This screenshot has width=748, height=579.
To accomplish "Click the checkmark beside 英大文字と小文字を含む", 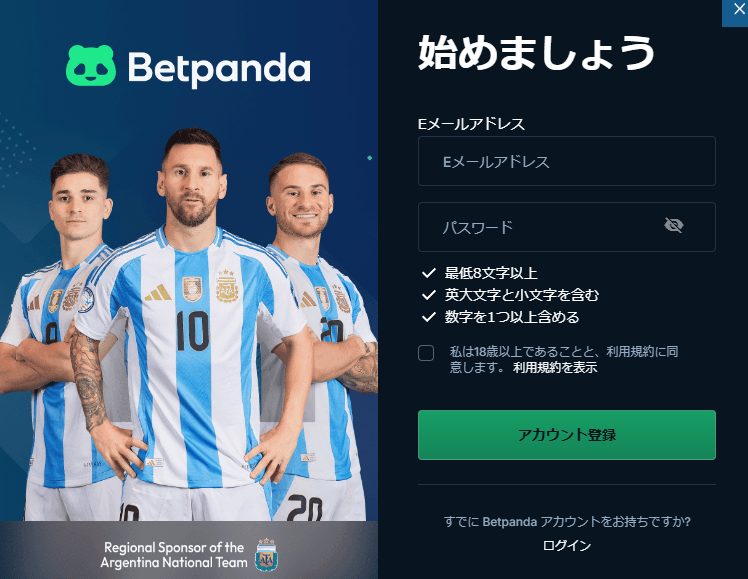I will tap(428, 295).
